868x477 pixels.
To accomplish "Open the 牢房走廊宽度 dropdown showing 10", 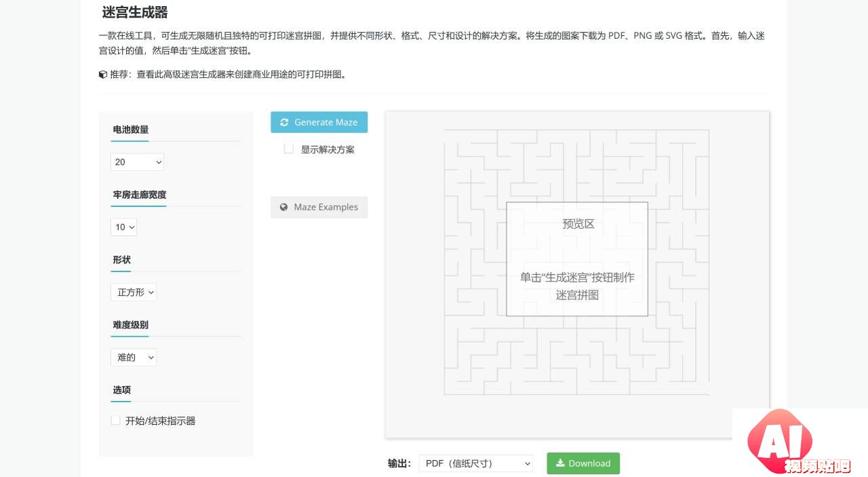I will tap(123, 227).
